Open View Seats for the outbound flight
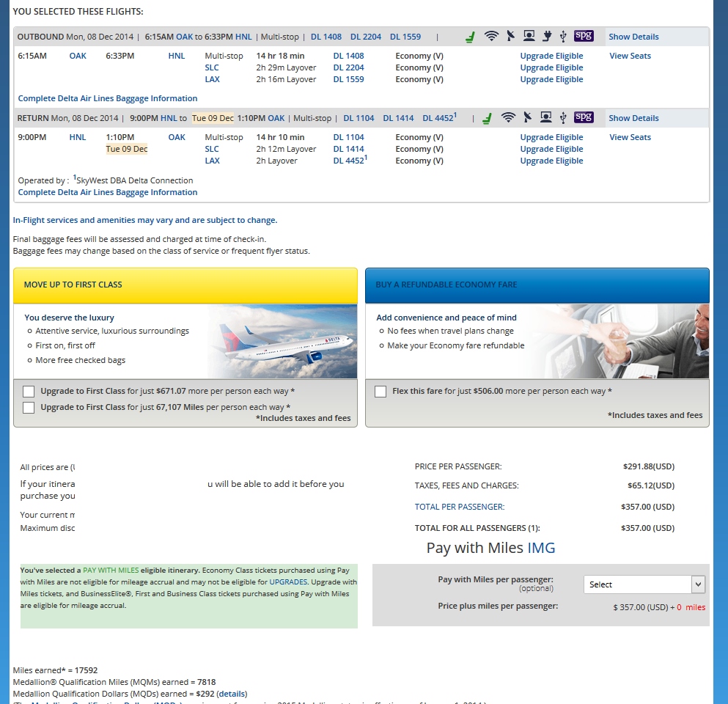The image size is (728, 704). click(630, 56)
